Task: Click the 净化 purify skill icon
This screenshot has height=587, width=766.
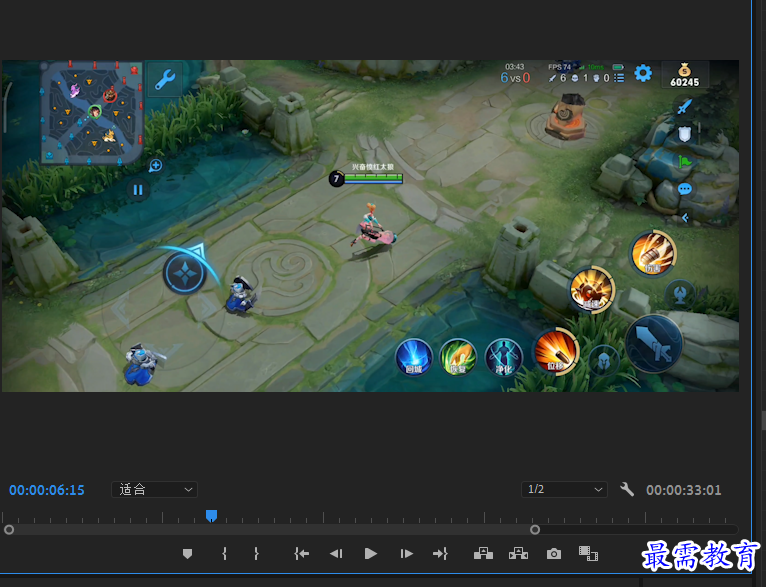Action: (504, 357)
